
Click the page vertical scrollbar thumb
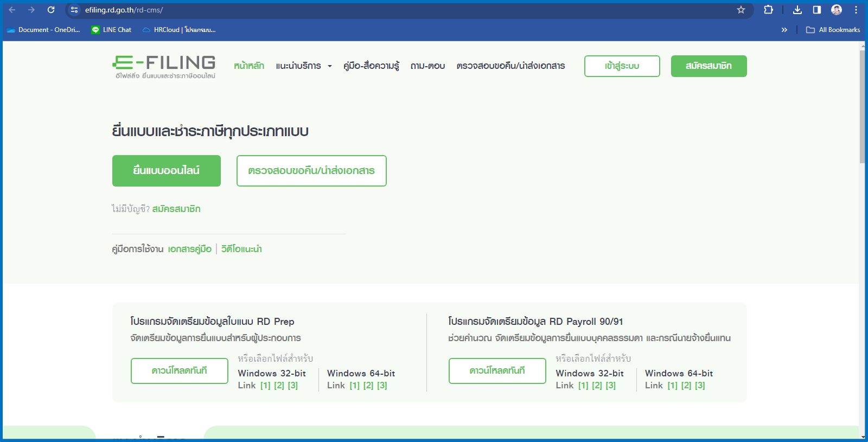pos(862,106)
